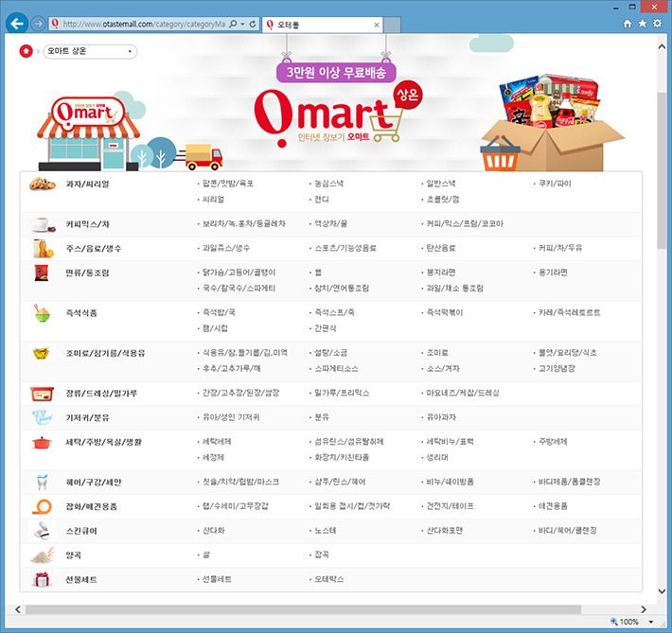The height and width of the screenshot is (633, 672).
Task: Open the 주방세제 subcategory
Action: pyautogui.click(x=553, y=442)
